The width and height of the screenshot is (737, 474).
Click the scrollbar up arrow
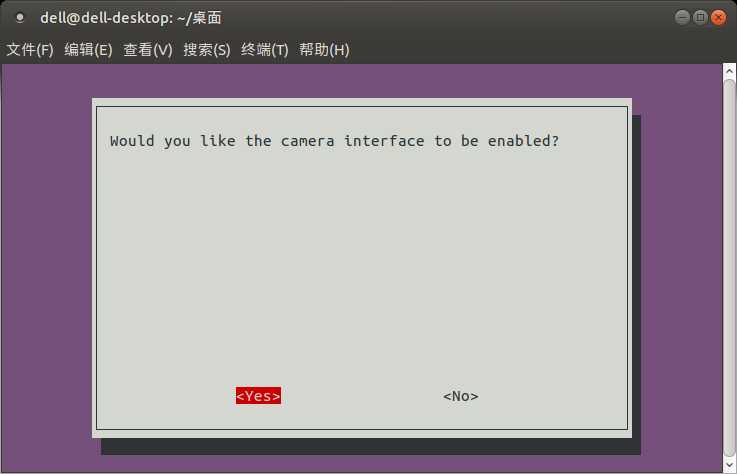729,71
